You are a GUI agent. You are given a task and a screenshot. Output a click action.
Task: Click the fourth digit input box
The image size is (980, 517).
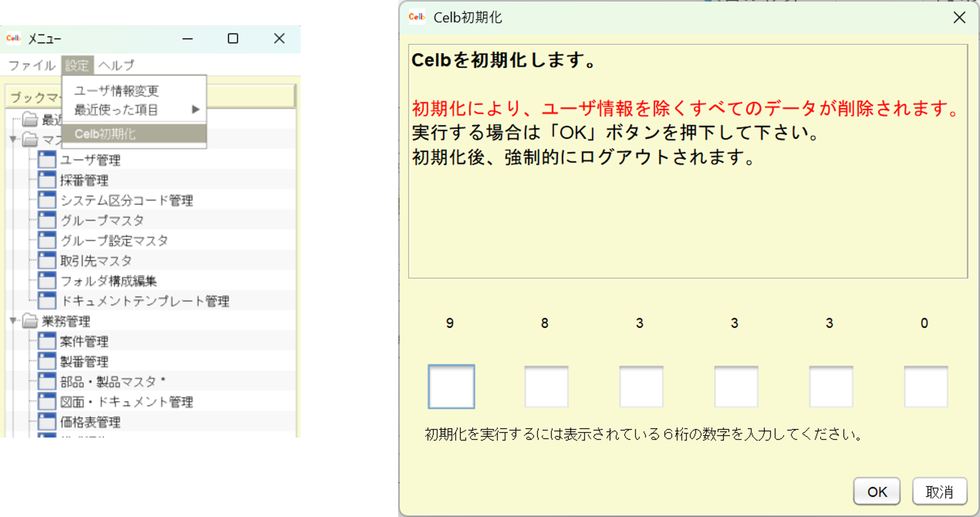coord(736,386)
